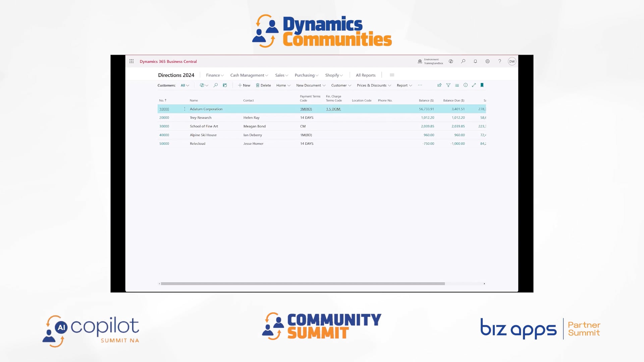Open the Customer action menu
The width and height of the screenshot is (644, 362).
click(341, 85)
